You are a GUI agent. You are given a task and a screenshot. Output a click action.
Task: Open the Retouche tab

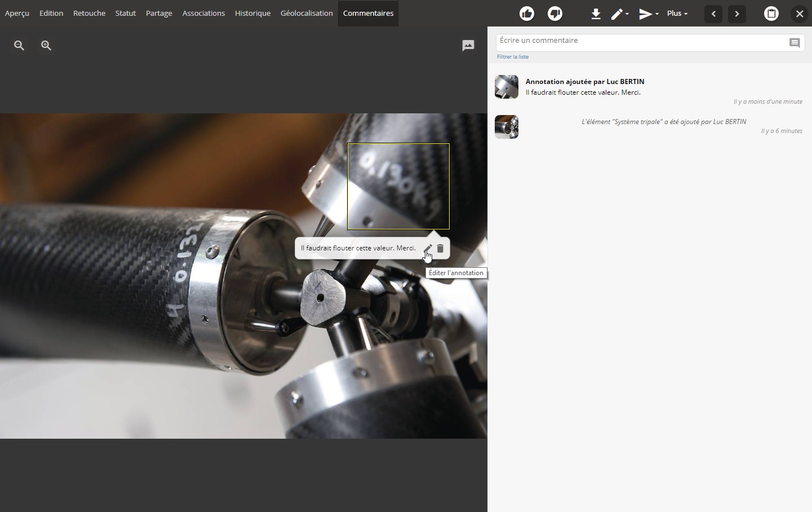89,13
